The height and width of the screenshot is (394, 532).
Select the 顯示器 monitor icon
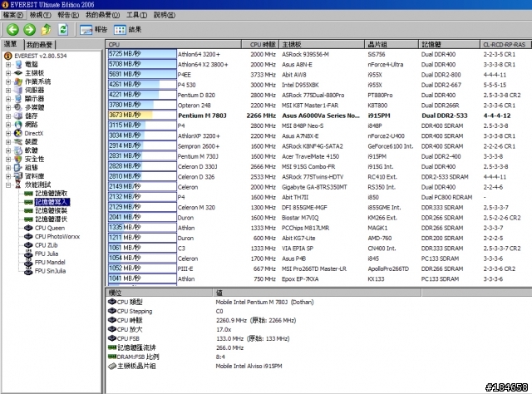click(18, 99)
